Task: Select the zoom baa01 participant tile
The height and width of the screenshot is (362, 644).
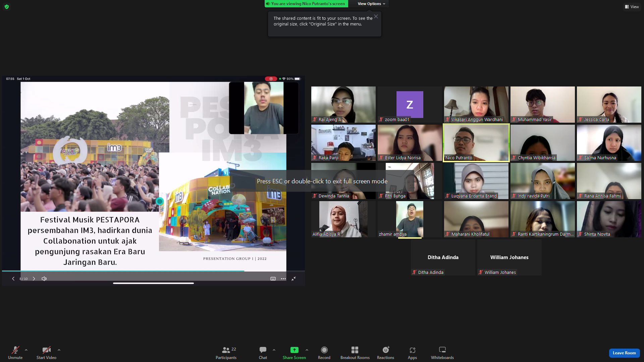Action: tap(410, 105)
